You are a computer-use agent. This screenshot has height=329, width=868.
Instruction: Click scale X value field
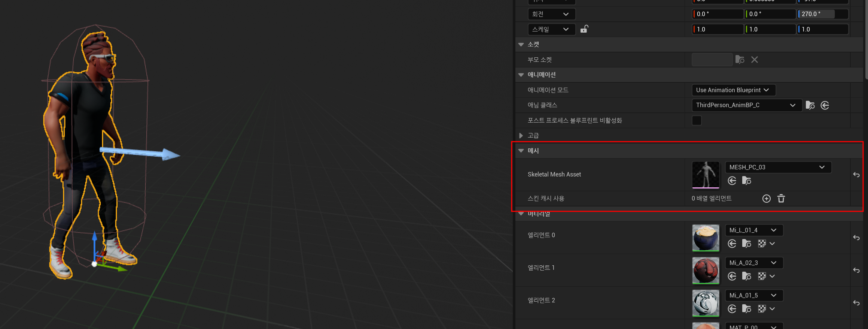718,29
